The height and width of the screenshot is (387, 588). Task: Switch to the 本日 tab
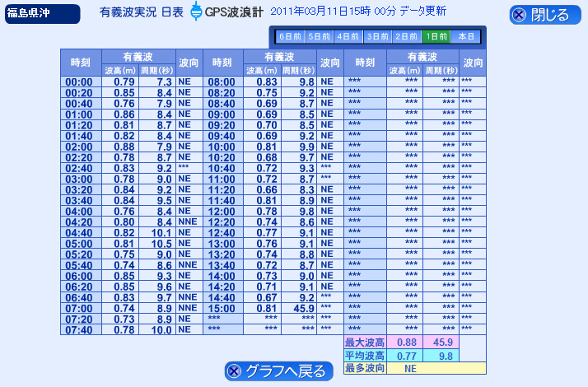(x=466, y=37)
